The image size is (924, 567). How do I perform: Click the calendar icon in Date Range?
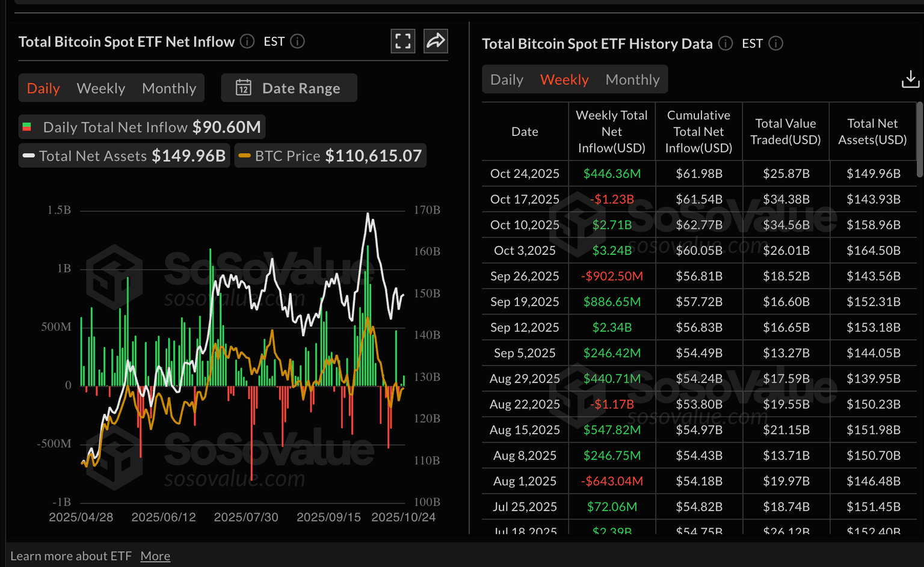click(243, 88)
